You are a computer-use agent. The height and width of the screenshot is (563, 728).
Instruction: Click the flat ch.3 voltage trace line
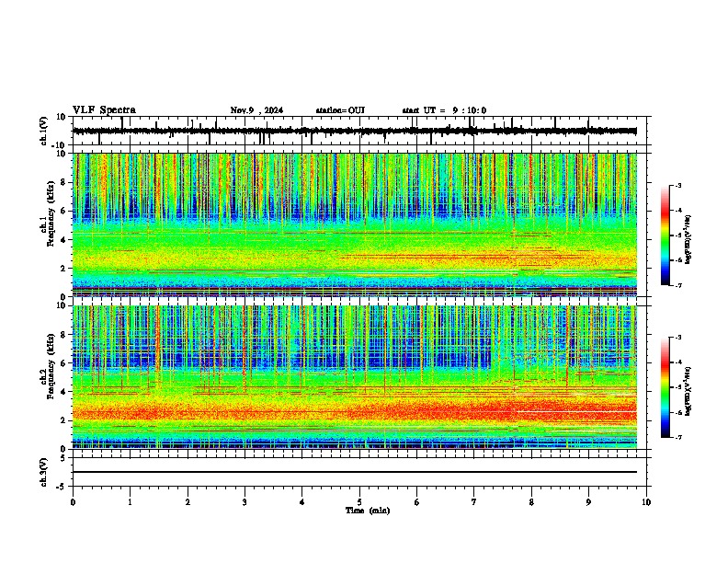355,472
